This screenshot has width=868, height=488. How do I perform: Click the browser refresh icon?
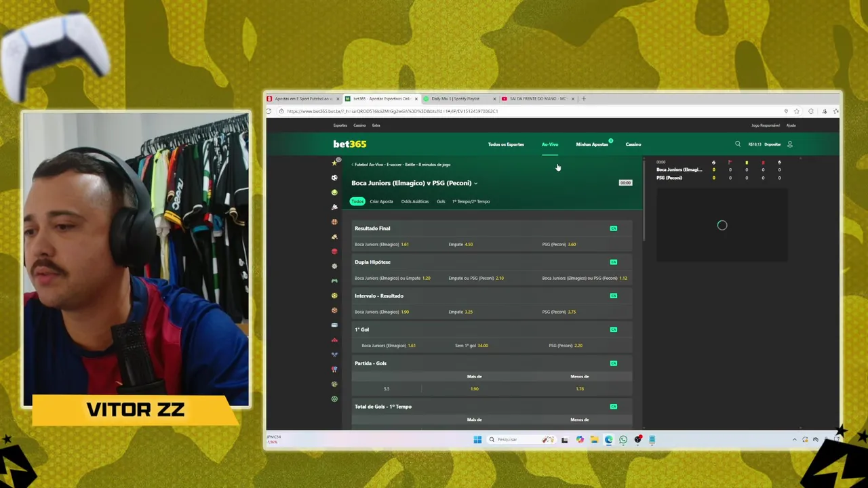click(x=269, y=111)
